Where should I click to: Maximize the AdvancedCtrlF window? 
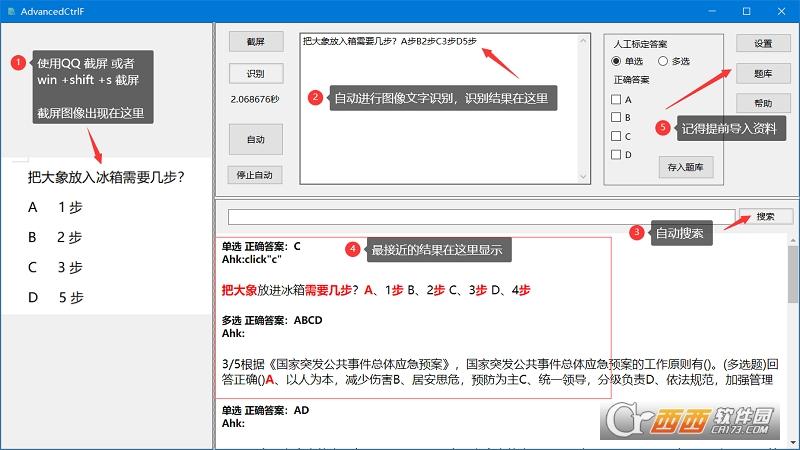(x=746, y=11)
